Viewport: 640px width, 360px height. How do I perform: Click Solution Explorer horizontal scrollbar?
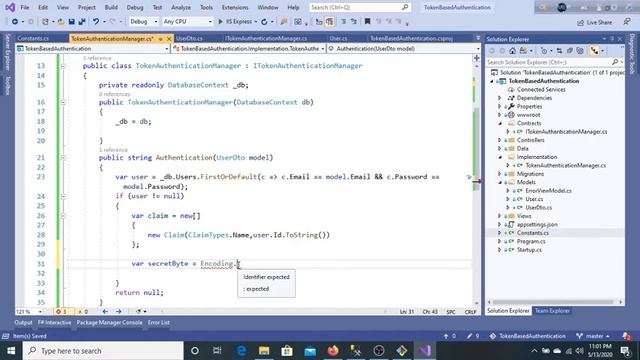[554, 302]
